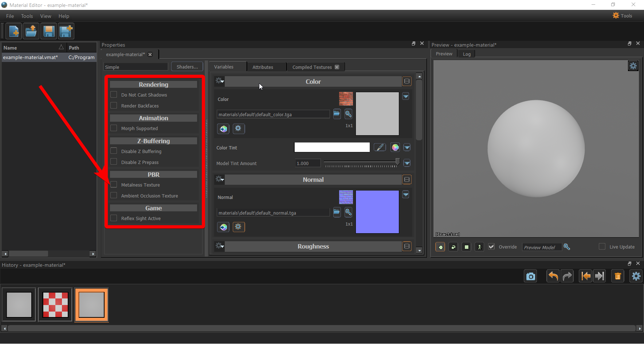
Task: Open the View menu
Action: [x=46, y=16]
